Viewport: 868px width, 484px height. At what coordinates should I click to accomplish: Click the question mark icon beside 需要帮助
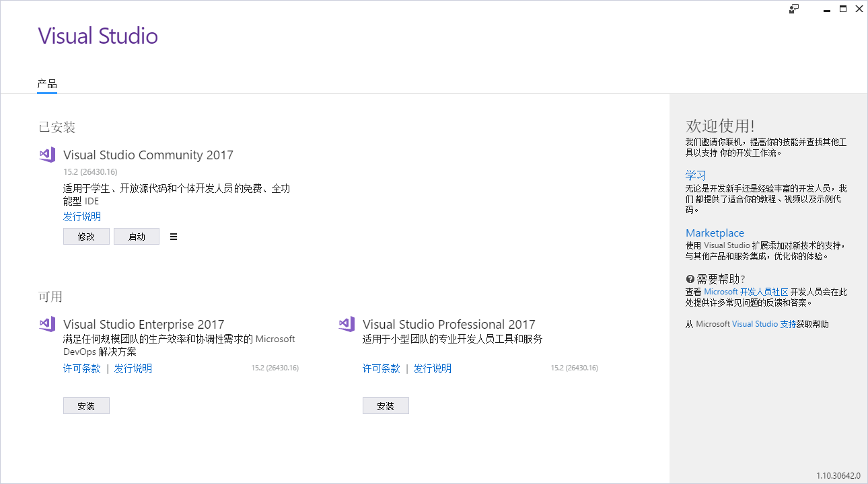(690, 279)
